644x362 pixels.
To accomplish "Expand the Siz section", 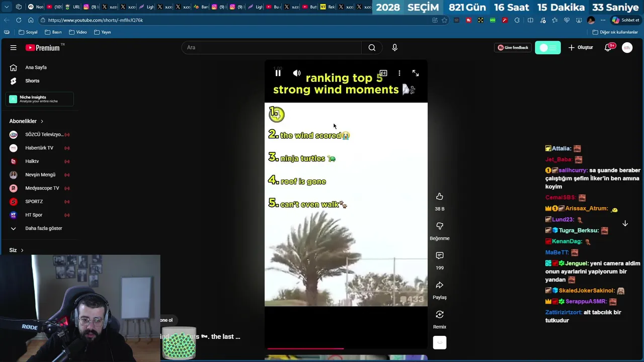I will [x=16, y=250].
